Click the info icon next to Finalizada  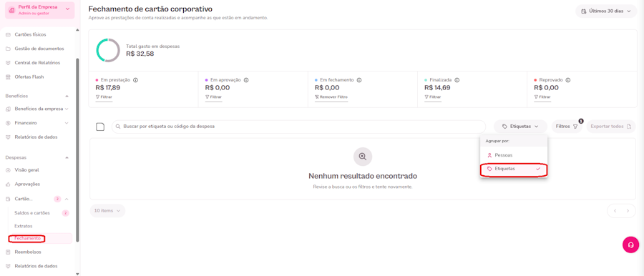tap(457, 80)
